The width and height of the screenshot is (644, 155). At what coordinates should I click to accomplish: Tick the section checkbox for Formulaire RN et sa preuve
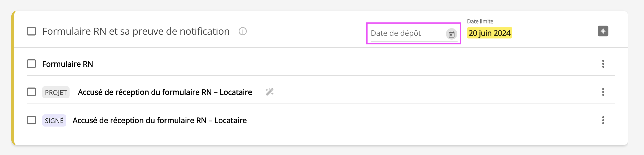(31, 31)
